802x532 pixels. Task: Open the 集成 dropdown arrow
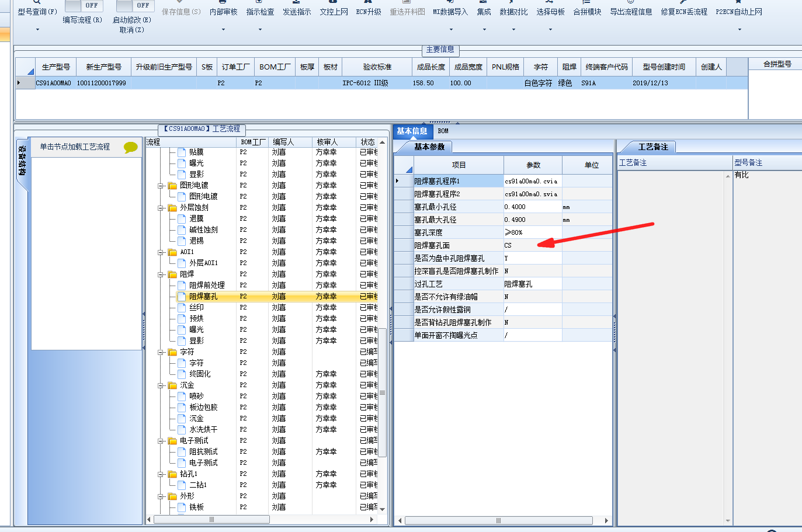click(x=484, y=29)
